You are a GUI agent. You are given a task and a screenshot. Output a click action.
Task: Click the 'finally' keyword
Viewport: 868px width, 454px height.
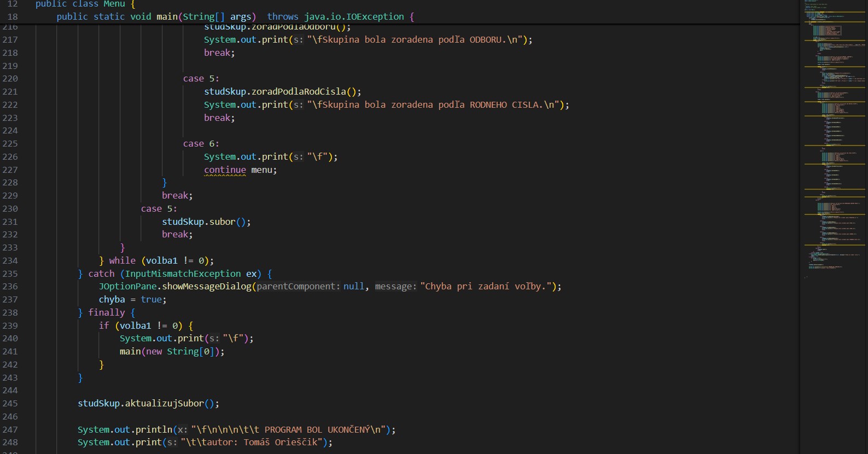click(x=107, y=312)
